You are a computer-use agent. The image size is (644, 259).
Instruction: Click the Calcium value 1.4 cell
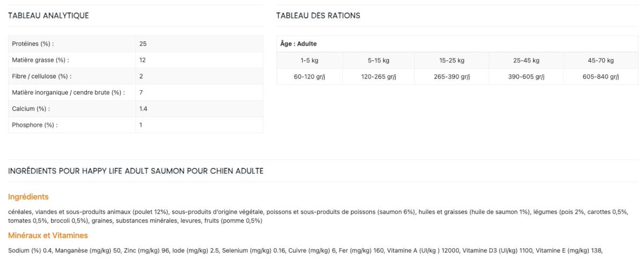pyautogui.click(x=143, y=109)
